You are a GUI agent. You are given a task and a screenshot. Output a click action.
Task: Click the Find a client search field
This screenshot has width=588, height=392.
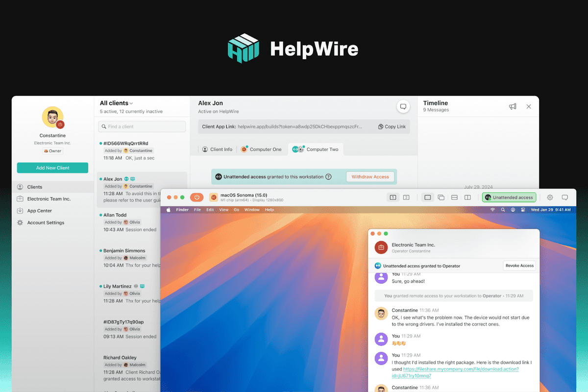click(x=142, y=126)
